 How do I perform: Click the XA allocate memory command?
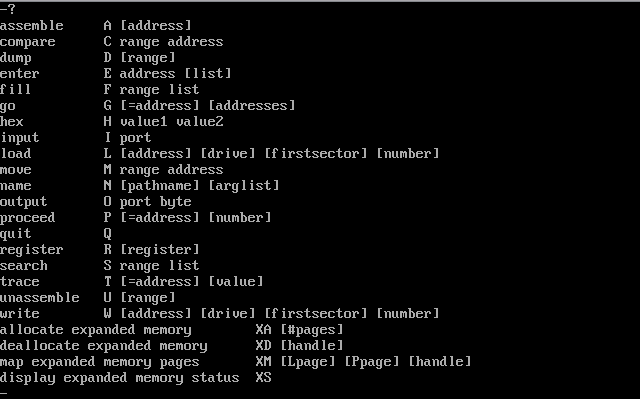(x=263, y=330)
